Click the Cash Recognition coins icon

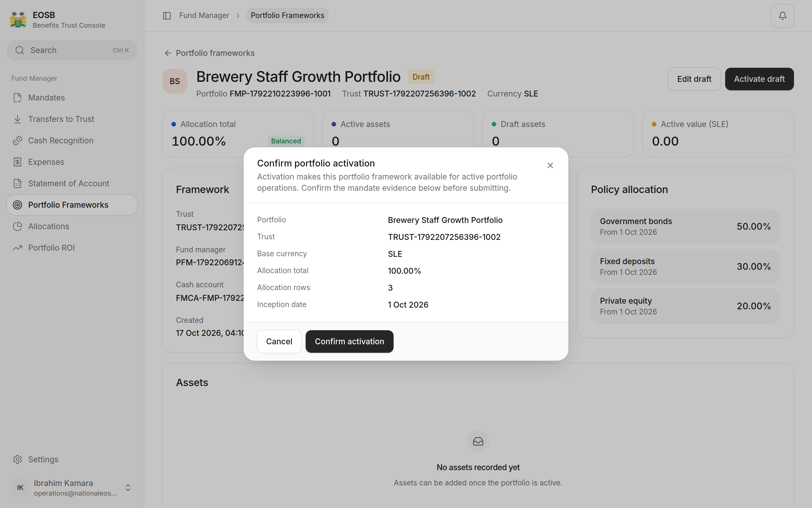(x=17, y=141)
